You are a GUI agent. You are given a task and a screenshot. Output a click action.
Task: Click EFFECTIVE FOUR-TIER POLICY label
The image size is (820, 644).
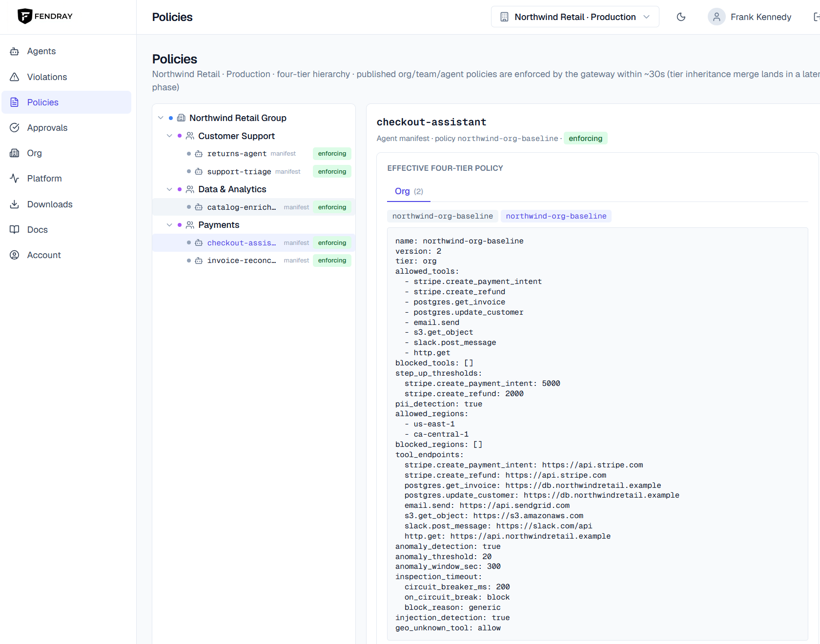click(x=445, y=168)
